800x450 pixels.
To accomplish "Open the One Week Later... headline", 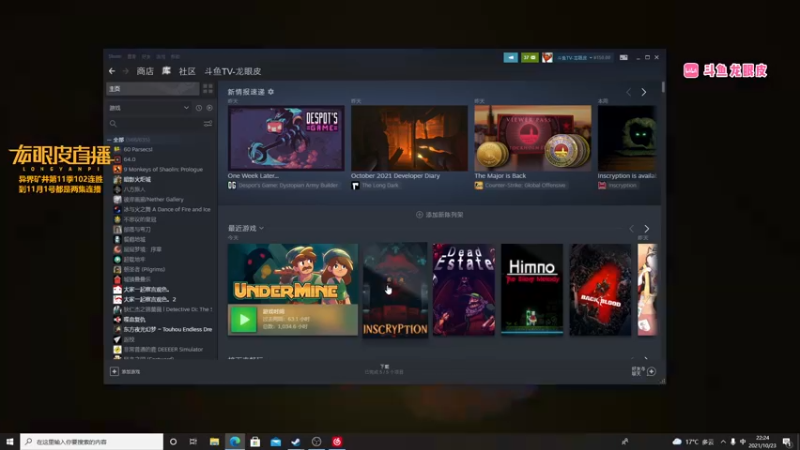I will [253, 176].
